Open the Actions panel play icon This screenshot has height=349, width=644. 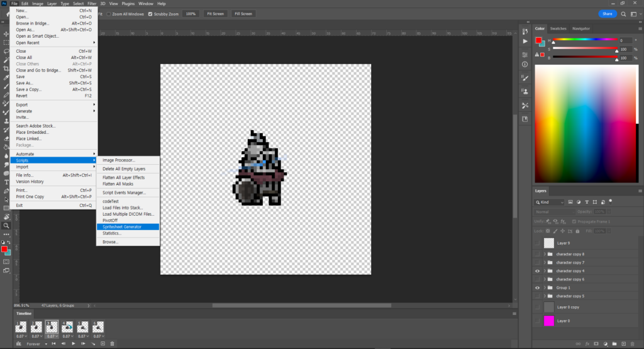525,42
